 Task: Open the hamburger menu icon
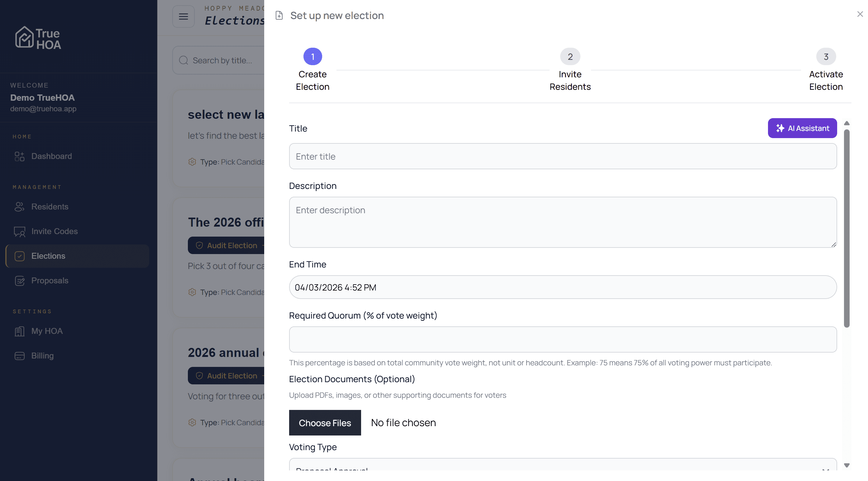[x=183, y=16]
